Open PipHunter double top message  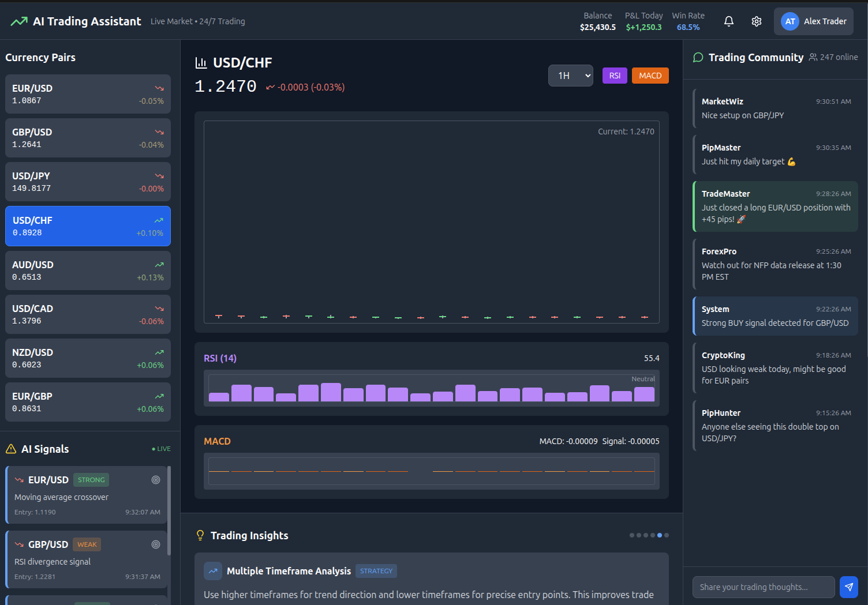(775, 426)
